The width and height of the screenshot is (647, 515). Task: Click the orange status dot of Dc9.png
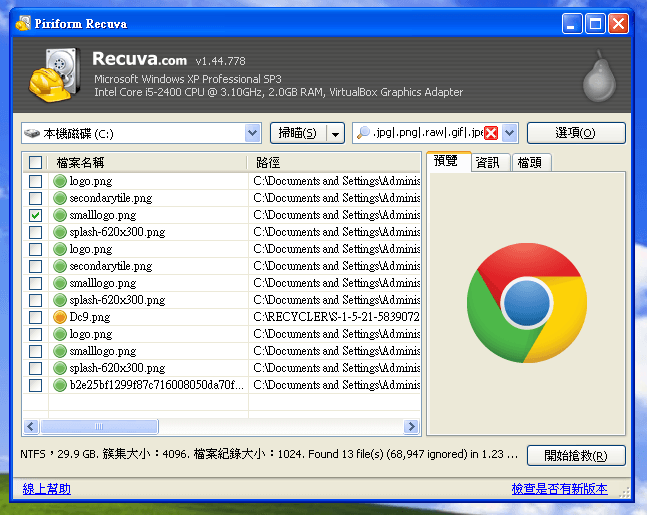(60, 317)
